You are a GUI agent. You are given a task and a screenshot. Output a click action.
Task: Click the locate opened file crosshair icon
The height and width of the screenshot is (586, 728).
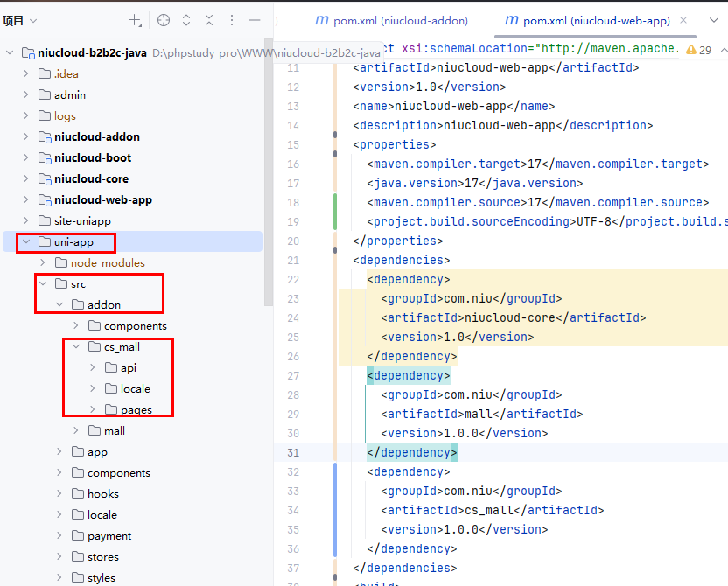pos(163,20)
